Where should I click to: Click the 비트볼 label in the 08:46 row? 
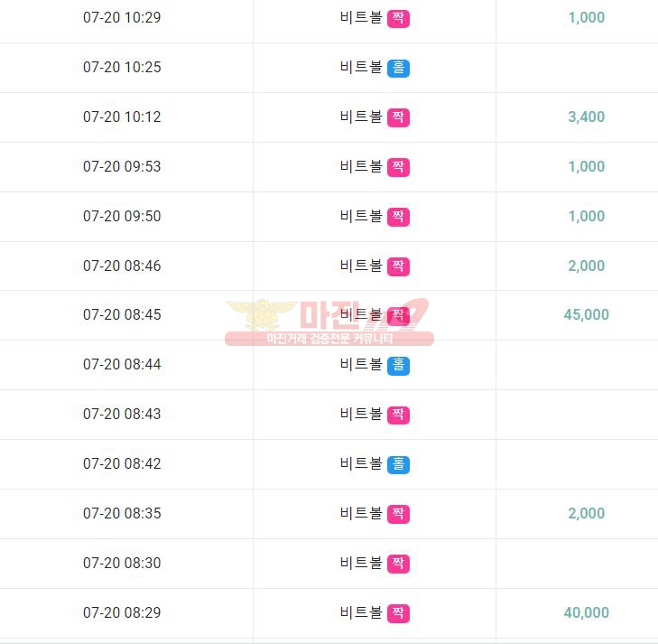point(361,266)
